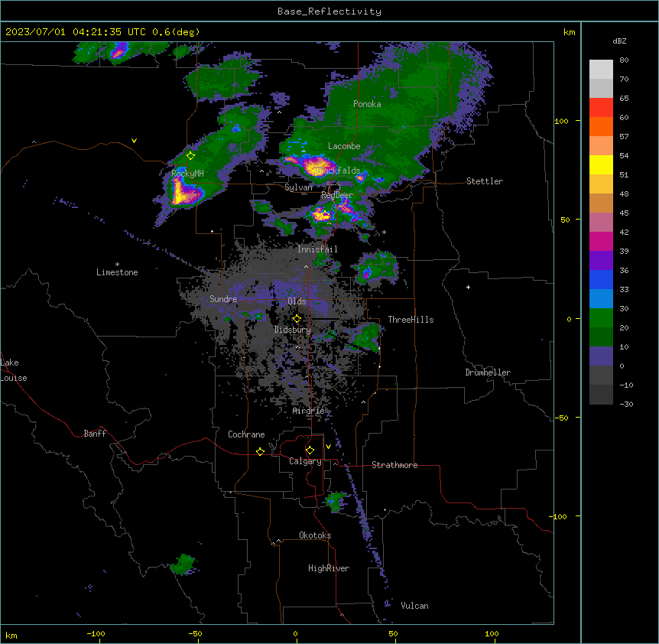Click the km unit label at bottom left
This screenshot has height=644, width=659.
coord(11,635)
